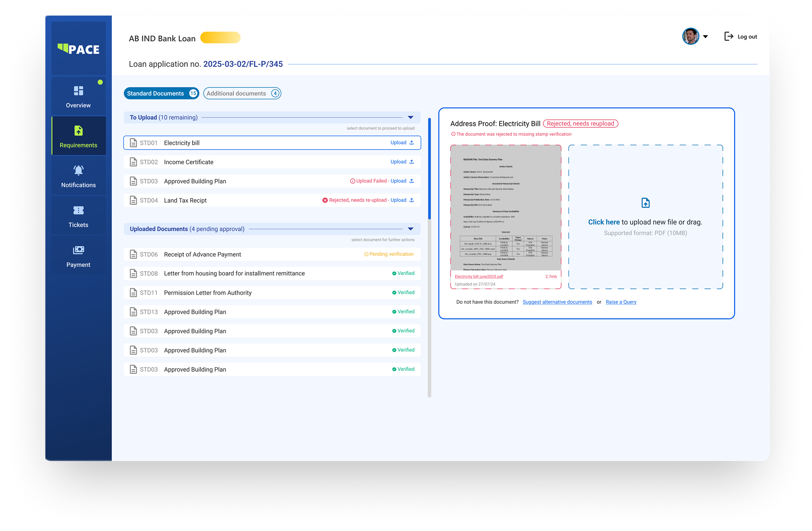The width and height of the screenshot is (812, 531).
Task: Click Verified status of STD11 row
Action: (403, 293)
